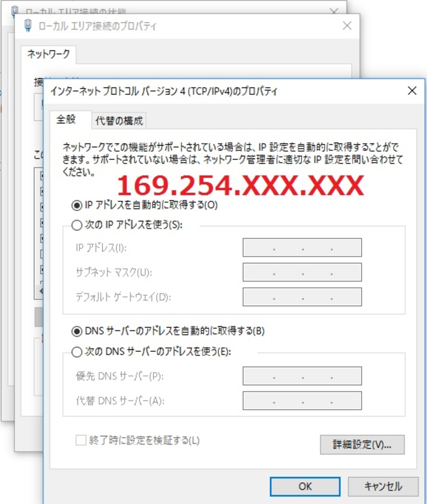Click the キャンセル button
The width and height of the screenshot is (427, 504).
point(383,487)
